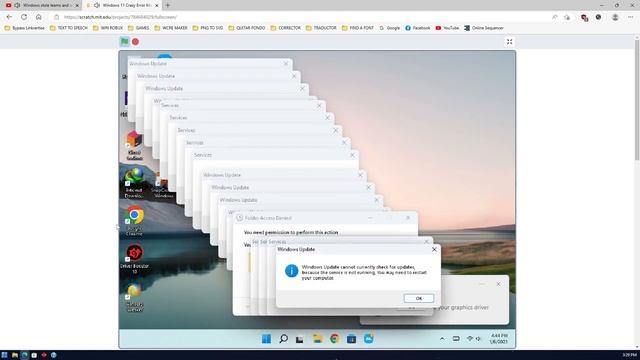
Task: Close the graphics driver notification
Action: [498, 284]
